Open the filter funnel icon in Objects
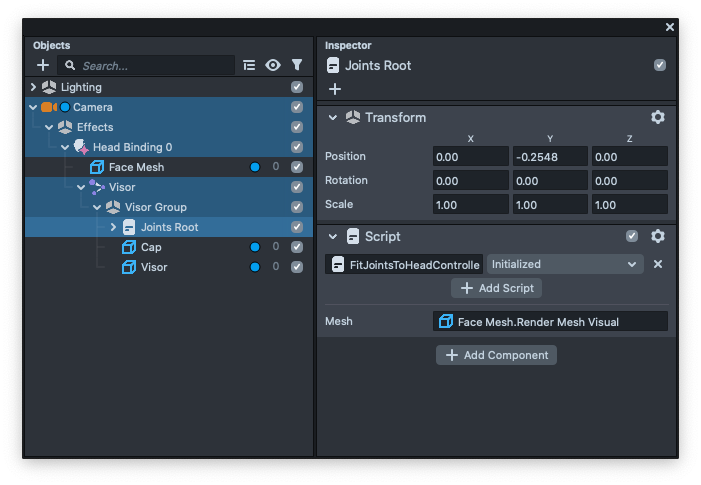 point(297,65)
